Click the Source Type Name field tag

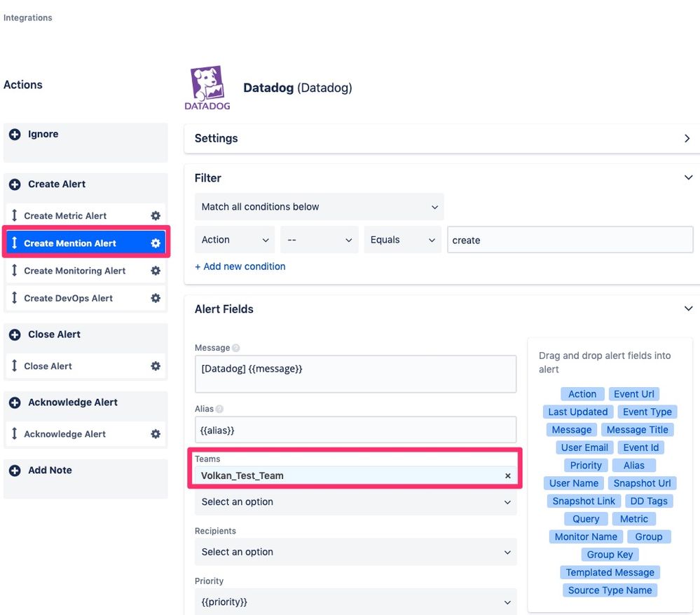click(610, 590)
